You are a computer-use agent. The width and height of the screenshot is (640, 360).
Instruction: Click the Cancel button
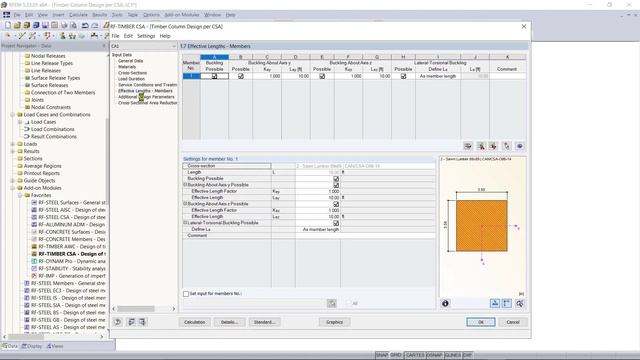click(513, 322)
